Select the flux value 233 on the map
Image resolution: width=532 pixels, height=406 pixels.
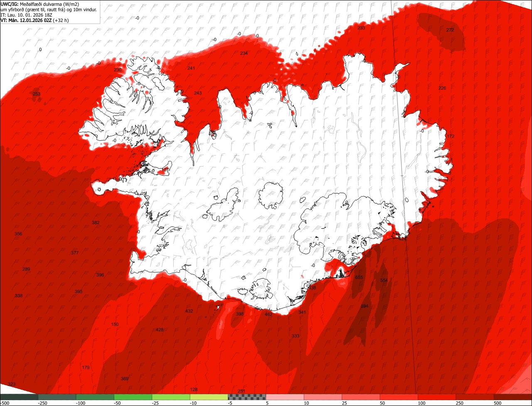pyautogui.click(x=361, y=28)
